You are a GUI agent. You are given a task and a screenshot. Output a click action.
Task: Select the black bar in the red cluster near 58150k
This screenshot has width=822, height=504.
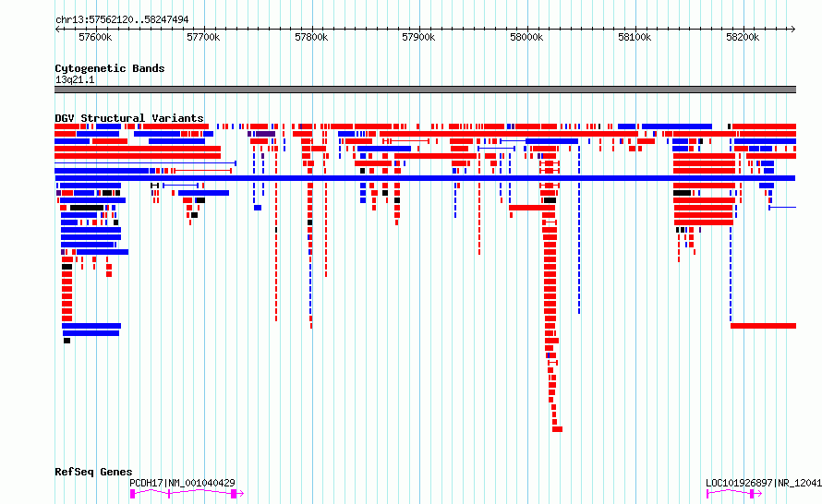click(682, 193)
